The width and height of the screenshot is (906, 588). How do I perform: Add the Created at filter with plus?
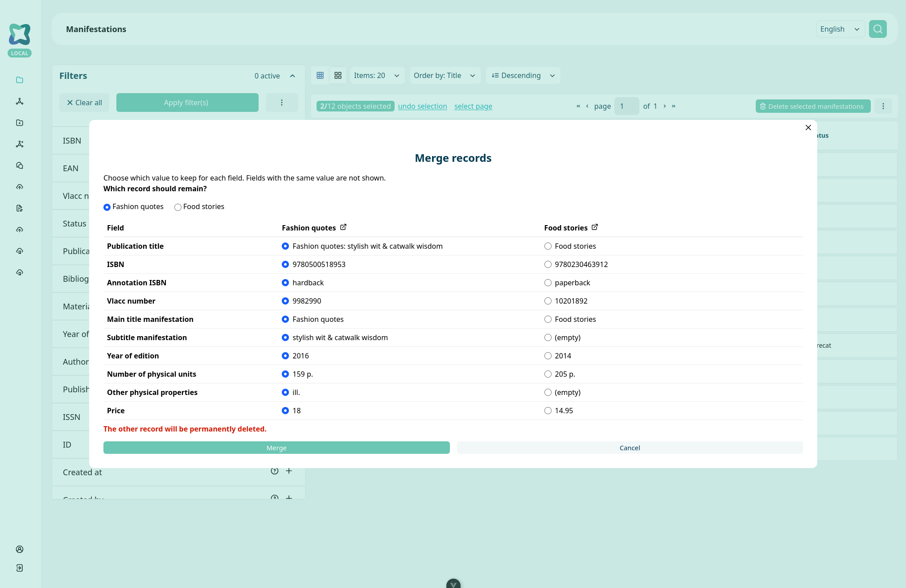click(289, 471)
